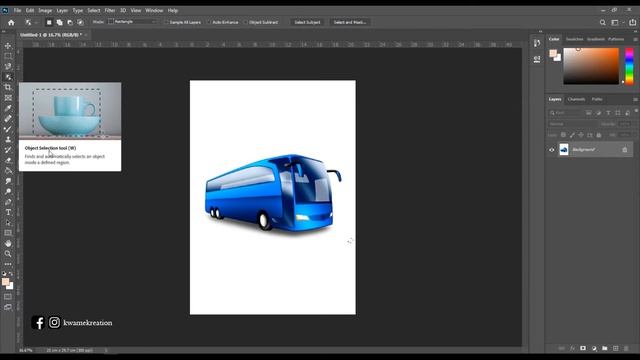Hide the Background layer with eye icon

[551, 150]
